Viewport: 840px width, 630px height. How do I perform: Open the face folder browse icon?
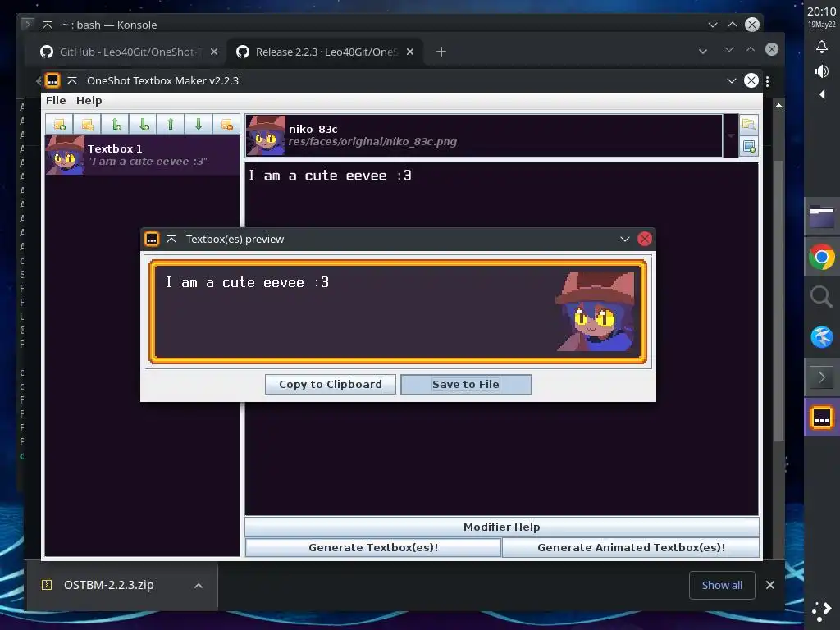[x=748, y=125]
